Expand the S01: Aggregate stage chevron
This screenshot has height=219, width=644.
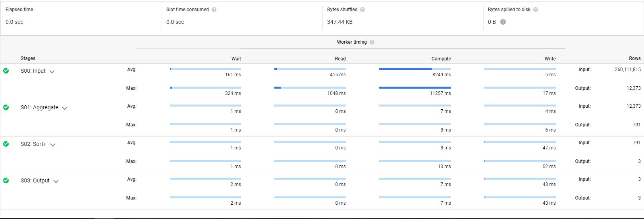click(x=65, y=108)
